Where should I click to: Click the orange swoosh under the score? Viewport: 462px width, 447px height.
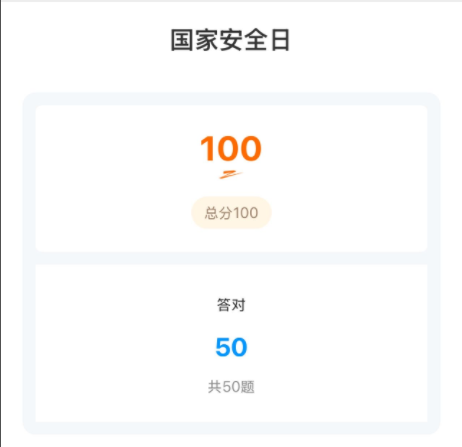point(231,174)
